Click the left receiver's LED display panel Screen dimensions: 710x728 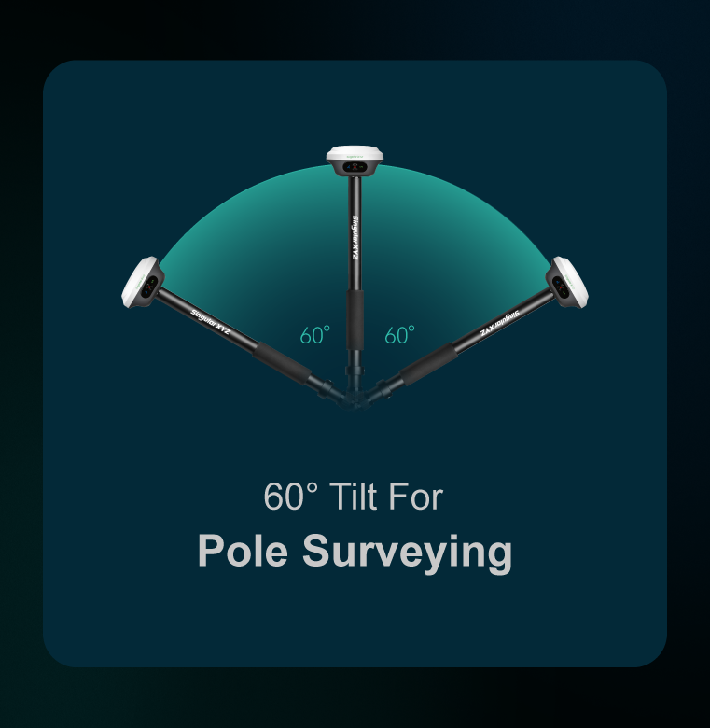[149, 287]
